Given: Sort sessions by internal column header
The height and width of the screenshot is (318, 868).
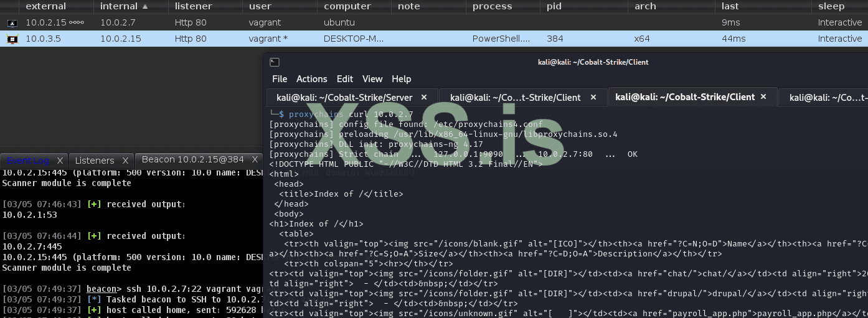Looking at the screenshot, I should [x=124, y=6].
